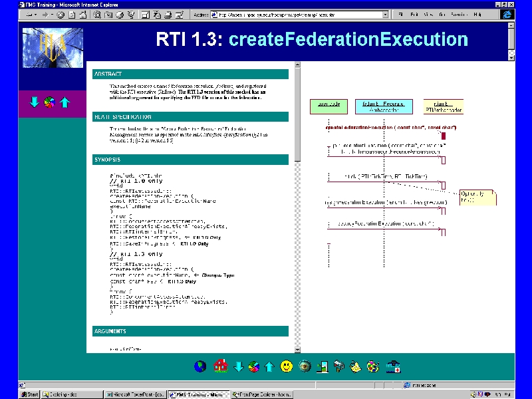The image size is (532, 399).
Task: Open the File menu
Action: [x=400, y=15]
